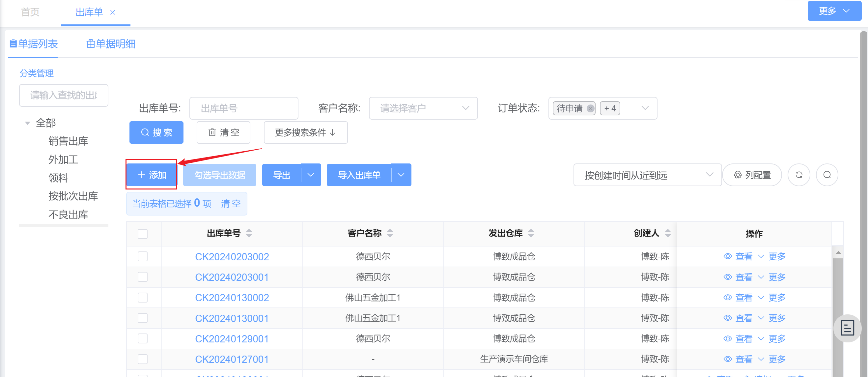The width and height of the screenshot is (868, 377).
Task: Close the 出库单 tab
Action: pos(113,13)
